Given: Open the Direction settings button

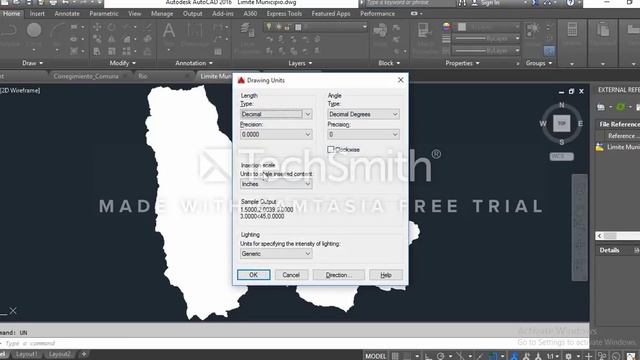Looking at the screenshot, I should click(338, 275).
